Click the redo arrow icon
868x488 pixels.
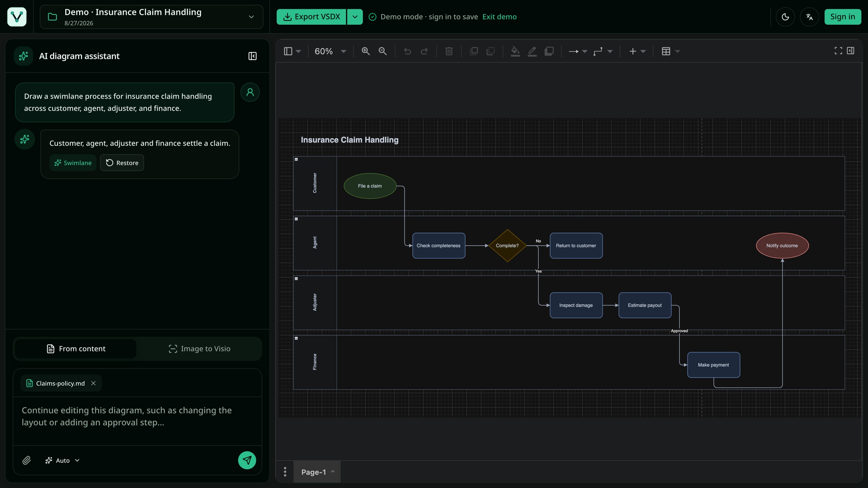tap(424, 51)
